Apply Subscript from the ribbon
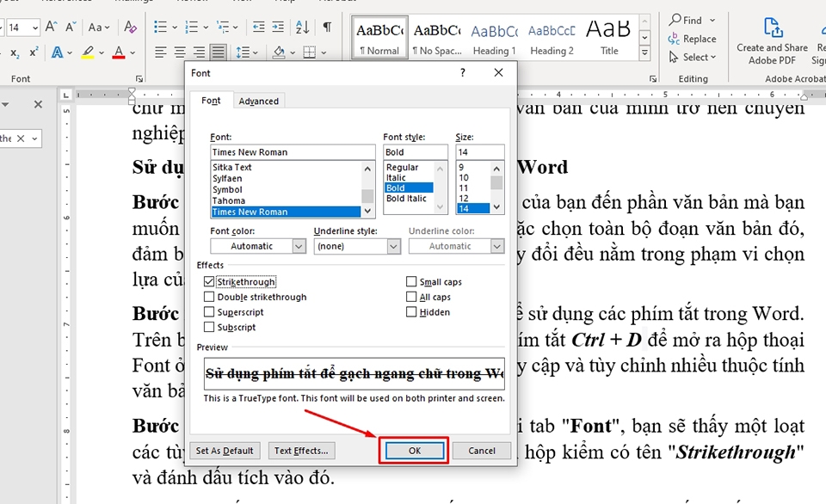This screenshot has height=504, width=826. pyautogui.click(x=15, y=52)
